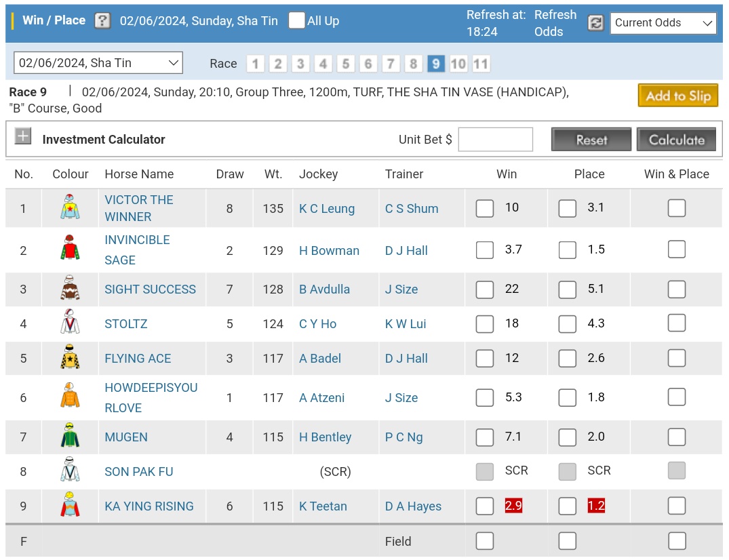Tick Win checkbox for Ka Ying Rising
Screen dimensions: 729x560
[x=484, y=506]
